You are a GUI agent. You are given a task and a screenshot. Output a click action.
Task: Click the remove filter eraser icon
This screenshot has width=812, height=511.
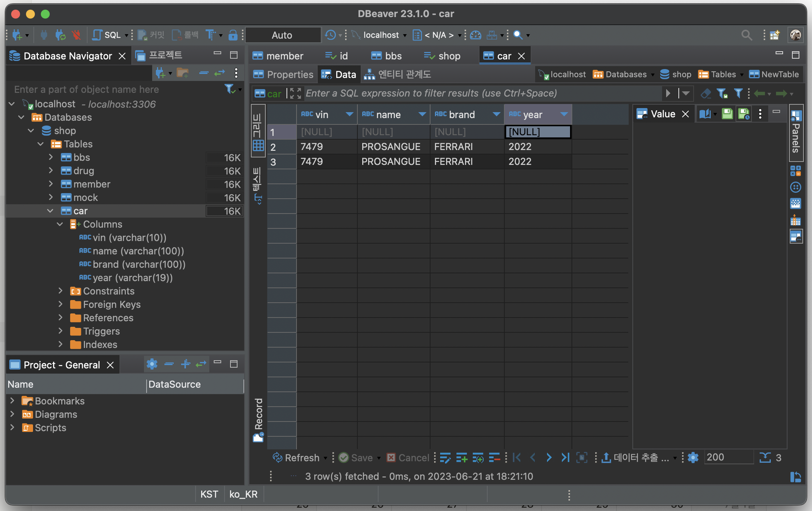[705, 93]
